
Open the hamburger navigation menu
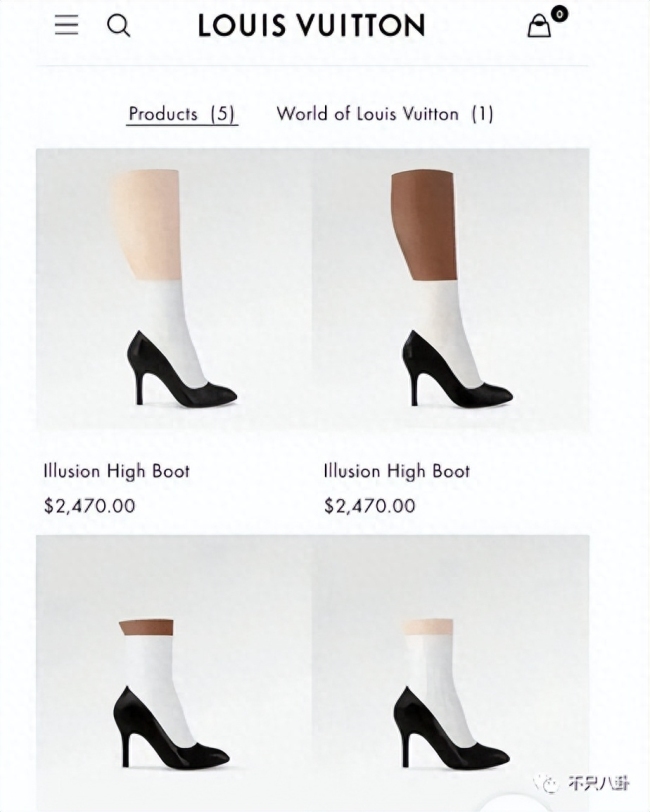pos(66,25)
